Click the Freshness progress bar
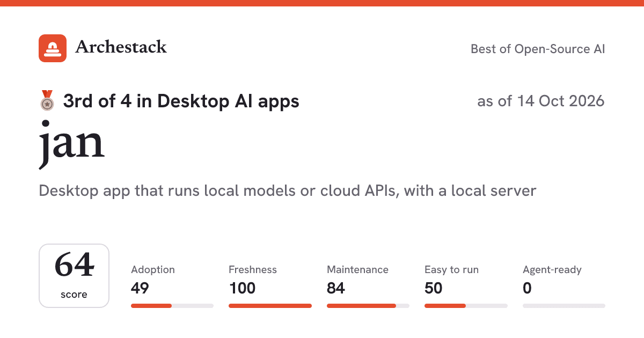The image size is (644, 338). (x=270, y=306)
